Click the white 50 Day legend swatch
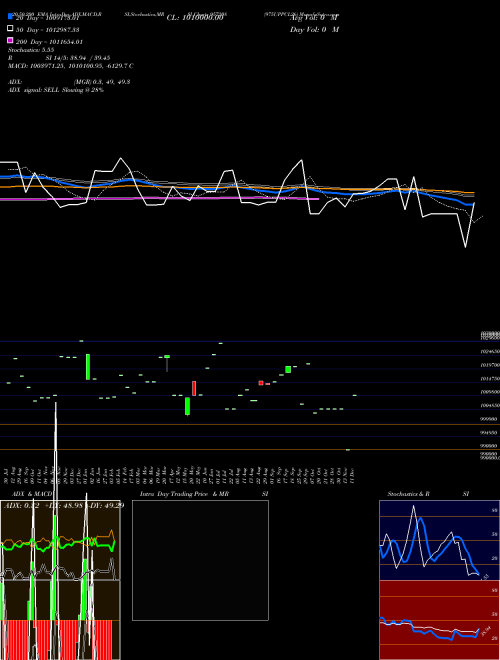500x660 pixels. pyautogui.click(x=10, y=29)
